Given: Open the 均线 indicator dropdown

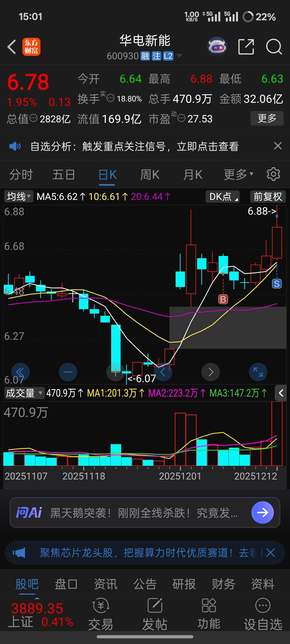Looking at the screenshot, I should [19, 196].
